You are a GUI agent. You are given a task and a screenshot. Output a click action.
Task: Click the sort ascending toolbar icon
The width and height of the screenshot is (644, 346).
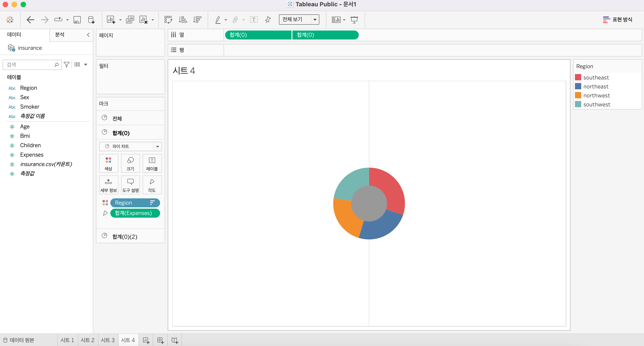coord(183,20)
